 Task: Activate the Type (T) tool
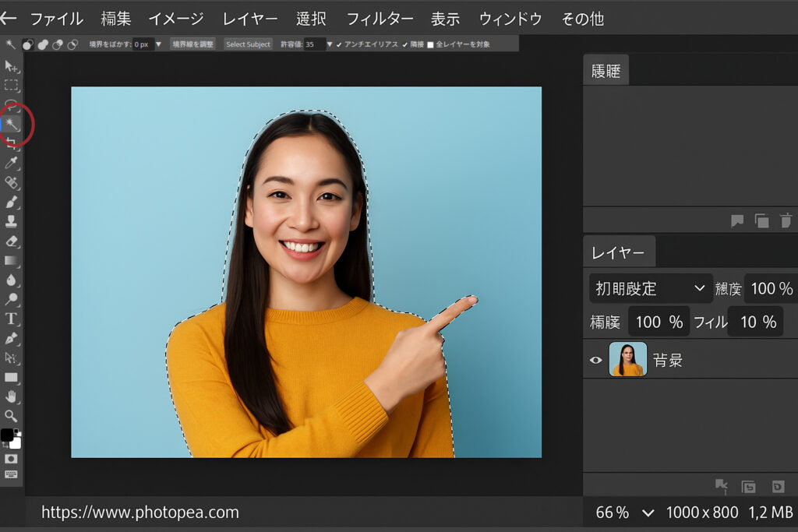[12, 319]
